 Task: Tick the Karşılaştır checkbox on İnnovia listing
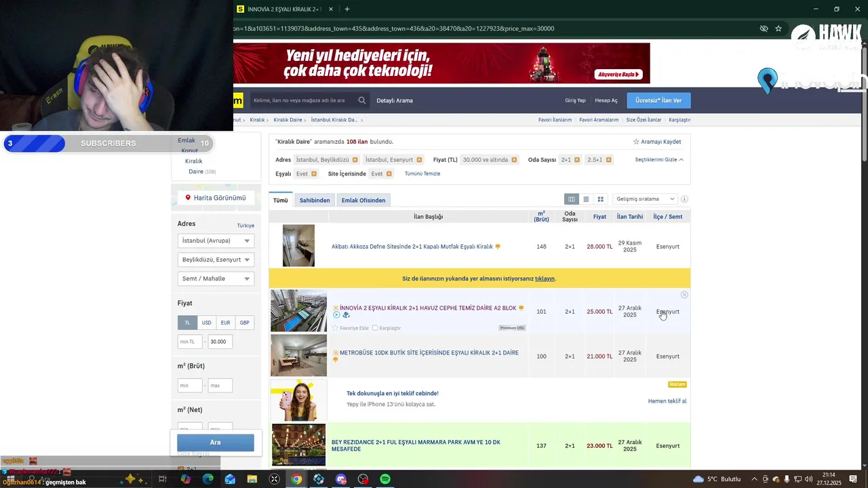(x=375, y=328)
